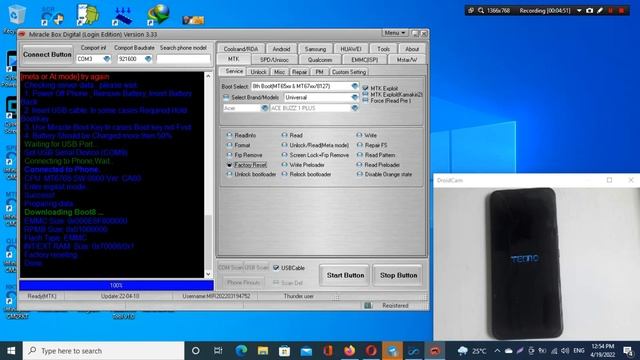
Task: Select the Frp Remove radio option
Action: pos(229,155)
